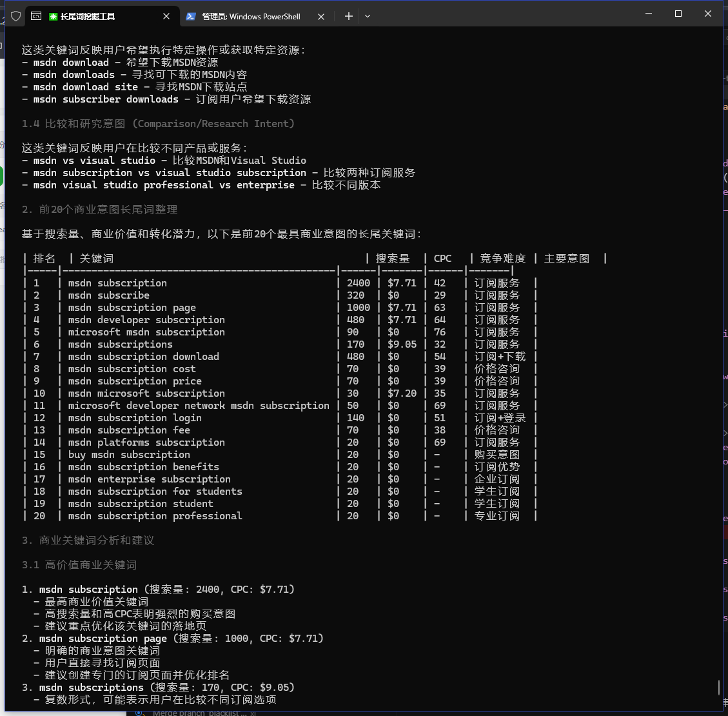Click the 主要意图 column header
This screenshot has height=716, width=728.
point(567,259)
